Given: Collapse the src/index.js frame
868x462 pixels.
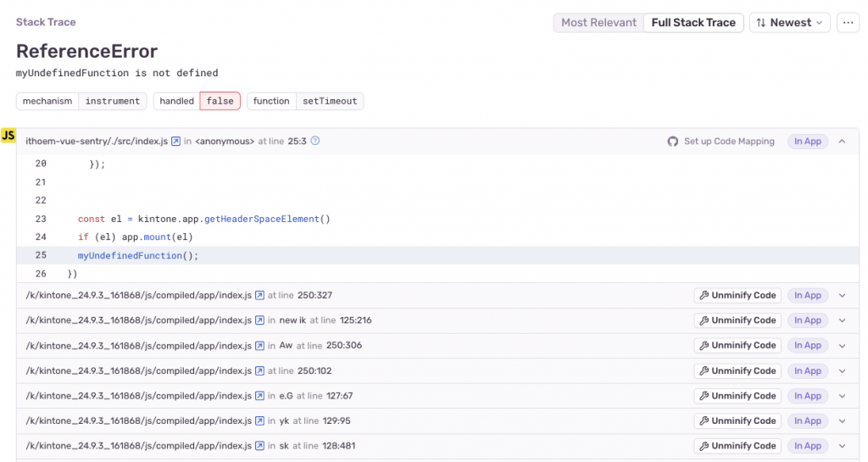Looking at the screenshot, I should (x=842, y=142).
